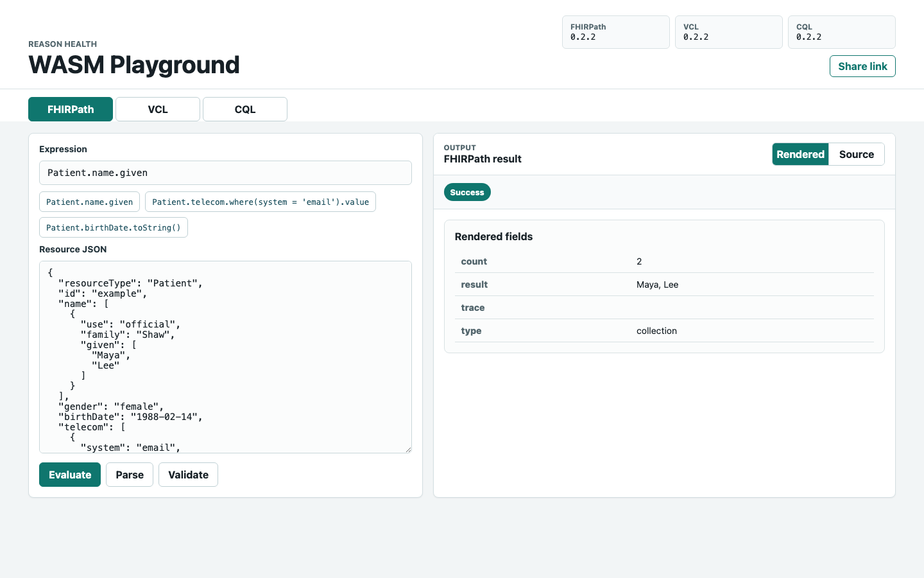Select the result value 'Maya, Lee'

[657, 285]
